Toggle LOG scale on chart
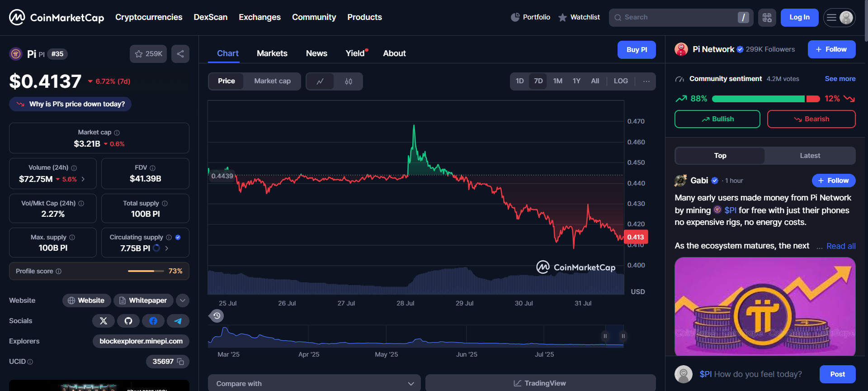Viewport: 868px width, 391px height. pos(621,81)
